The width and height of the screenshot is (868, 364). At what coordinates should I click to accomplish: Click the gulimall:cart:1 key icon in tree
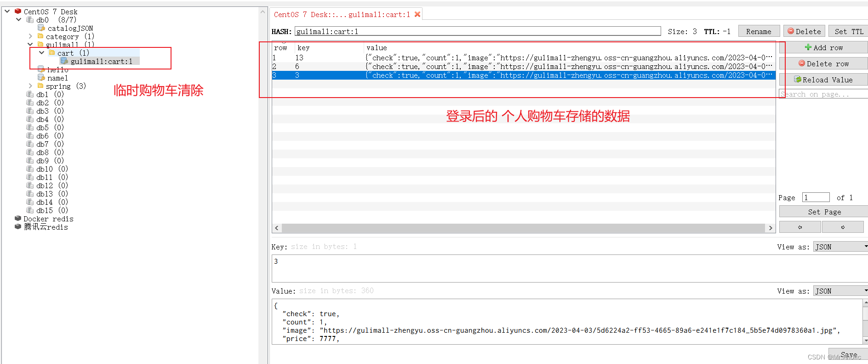pyautogui.click(x=64, y=61)
